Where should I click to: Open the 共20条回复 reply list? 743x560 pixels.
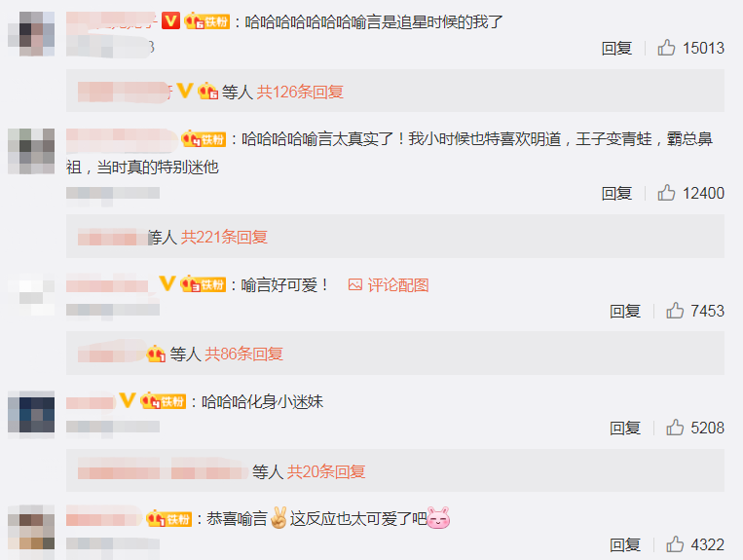[x=326, y=471]
